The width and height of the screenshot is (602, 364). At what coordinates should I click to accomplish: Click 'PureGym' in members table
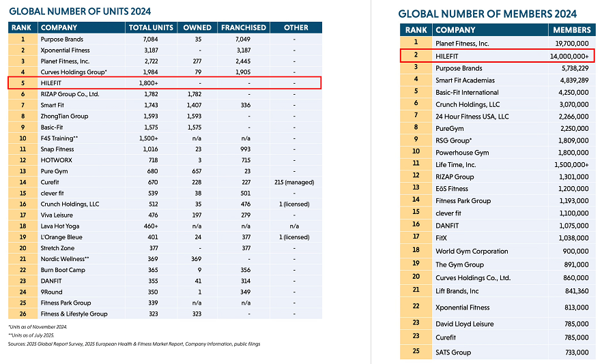click(x=450, y=129)
